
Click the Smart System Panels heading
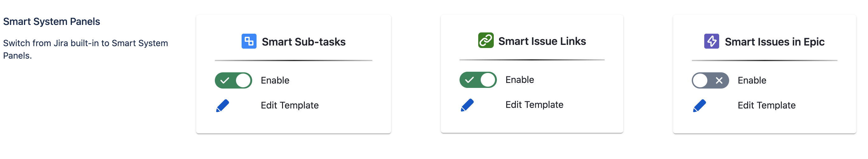52,22
